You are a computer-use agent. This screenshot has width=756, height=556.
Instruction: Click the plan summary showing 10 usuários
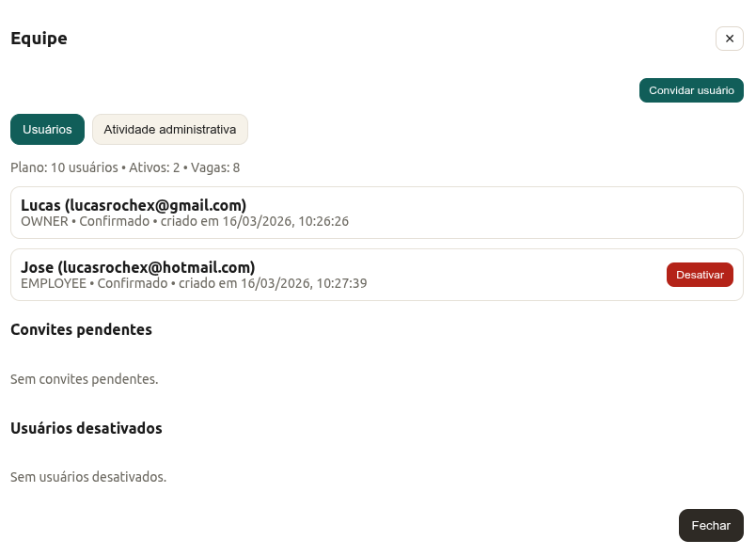(x=124, y=167)
